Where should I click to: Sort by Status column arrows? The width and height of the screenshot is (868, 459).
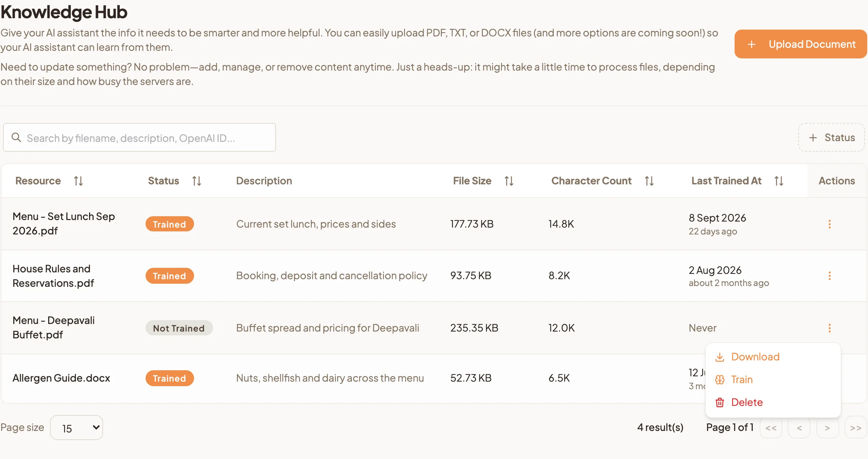click(x=197, y=181)
